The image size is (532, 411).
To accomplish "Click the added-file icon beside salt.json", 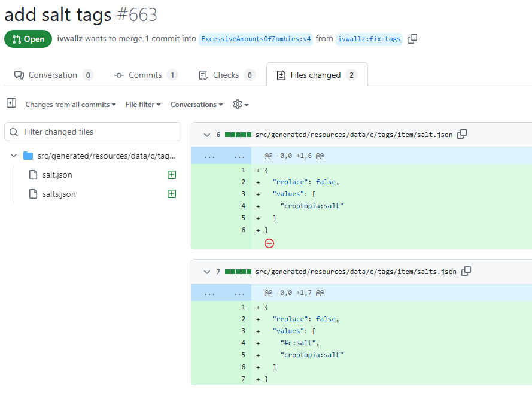I will click(172, 175).
